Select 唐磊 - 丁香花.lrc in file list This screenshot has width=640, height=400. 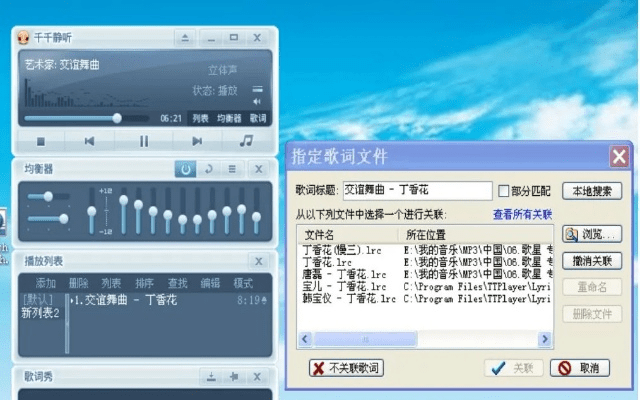345,273
